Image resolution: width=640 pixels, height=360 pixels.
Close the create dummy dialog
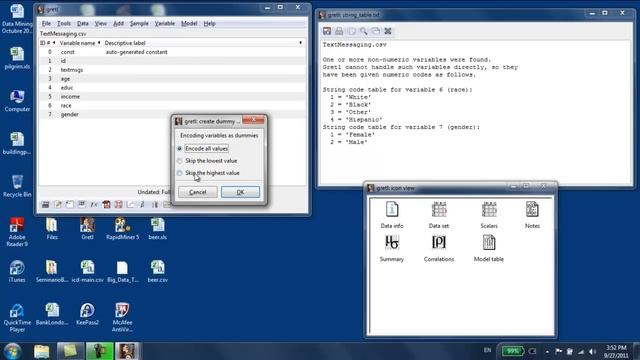click(x=253, y=120)
